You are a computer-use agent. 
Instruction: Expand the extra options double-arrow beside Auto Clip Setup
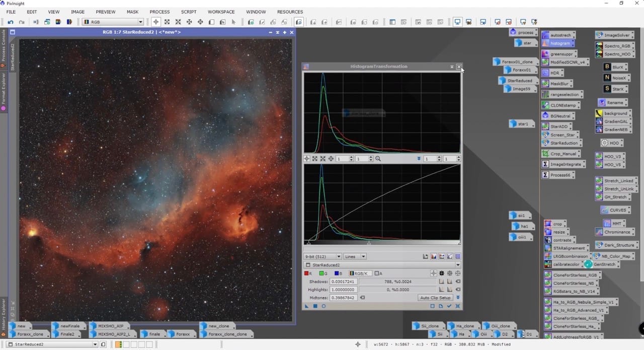coord(458,298)
